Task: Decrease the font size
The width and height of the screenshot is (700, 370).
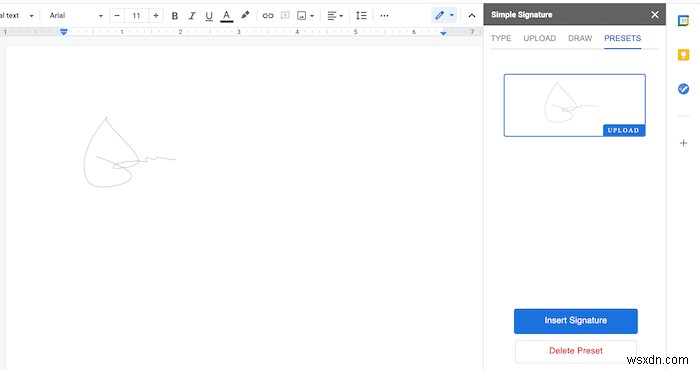Action: (x=117, y=16)
